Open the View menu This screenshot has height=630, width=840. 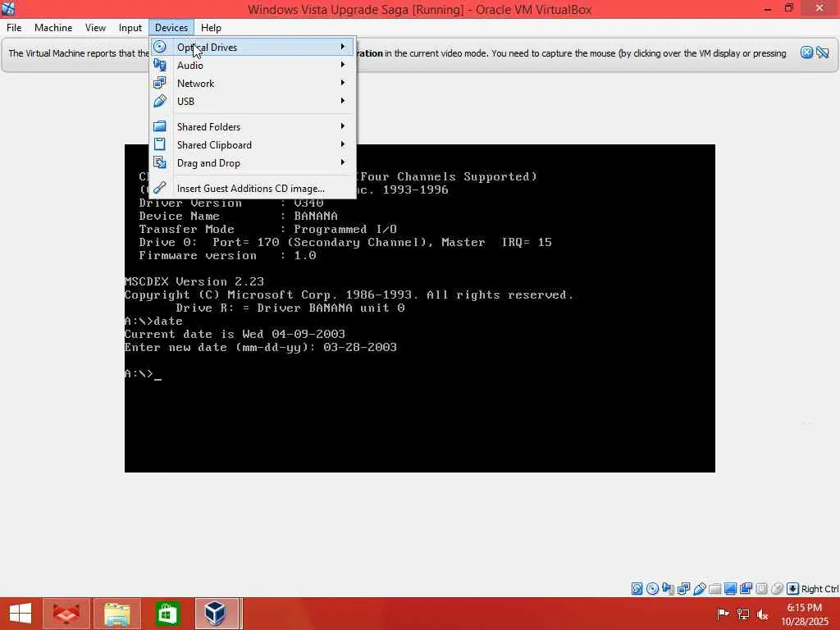(95, 28)
